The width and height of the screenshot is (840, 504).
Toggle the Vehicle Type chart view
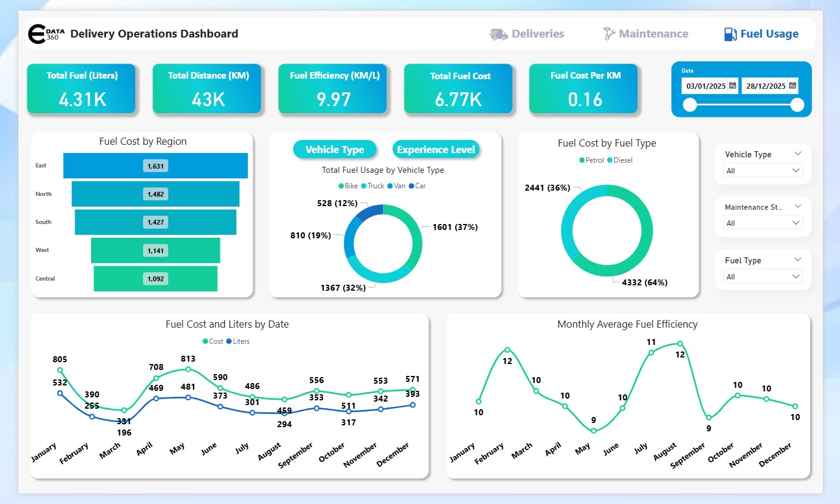point(335,150)
